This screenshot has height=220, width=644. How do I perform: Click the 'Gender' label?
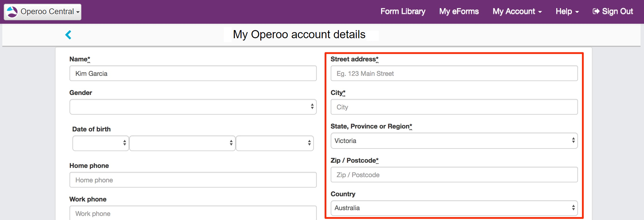(x=81, y=93)
